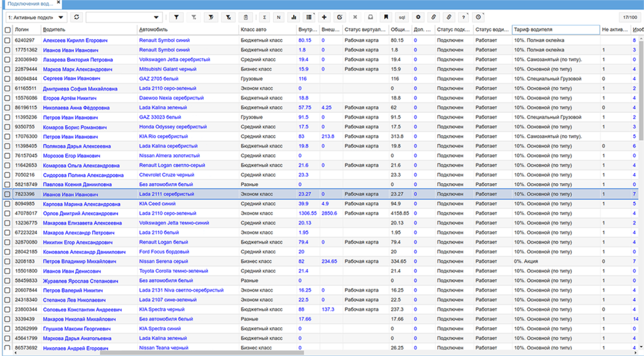Open driver link Орлов Дмитрий Александрович
Viewport: 644px width, 356px height.
[80, 213]
